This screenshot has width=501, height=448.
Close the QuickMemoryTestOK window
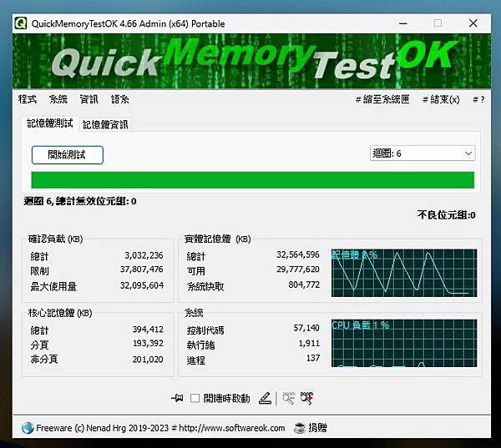(473, 23)
